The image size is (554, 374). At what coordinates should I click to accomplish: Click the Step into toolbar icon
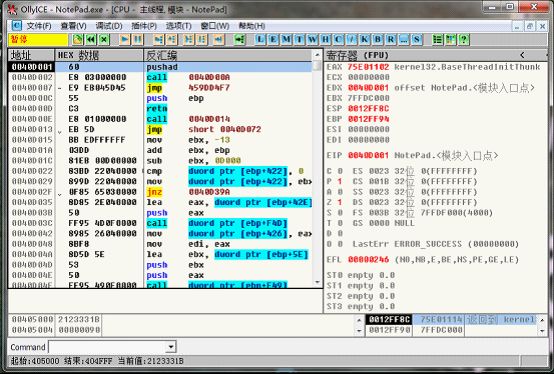click(x=158, y=39)
